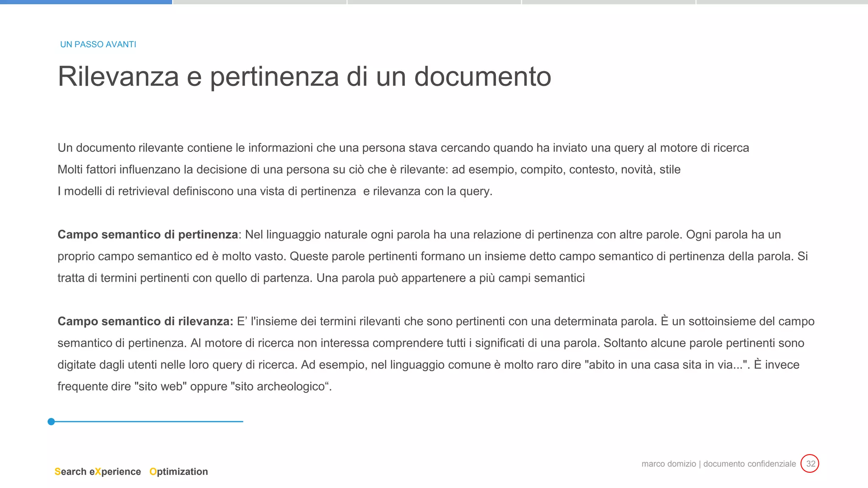The height and width of the screenshot is (488, 868).
Task: Click the line starting 'Molti fattori influenzano'
Action: tap(369, 169)
